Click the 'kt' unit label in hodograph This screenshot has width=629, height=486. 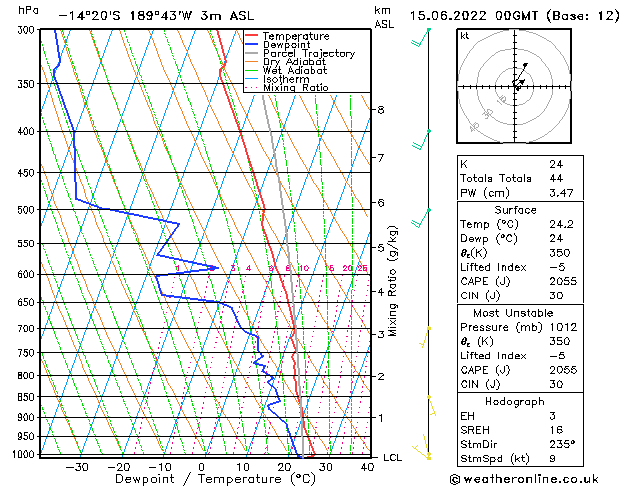465,36
